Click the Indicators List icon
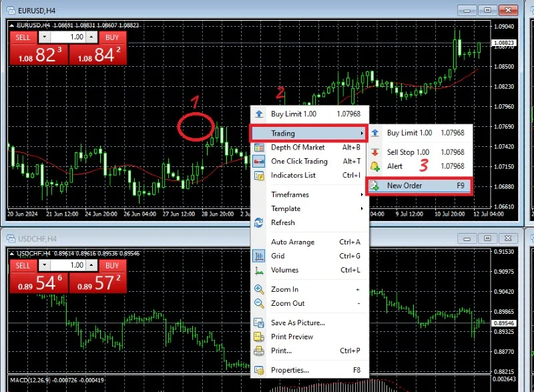Screen dimensions: 534x392 (259, 176)
